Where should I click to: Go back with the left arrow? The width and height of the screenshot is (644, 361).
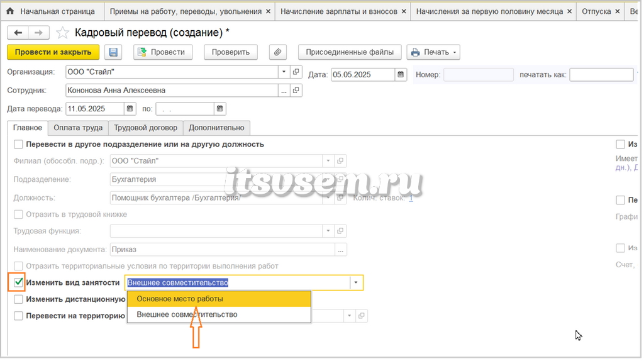coord(18,33)
